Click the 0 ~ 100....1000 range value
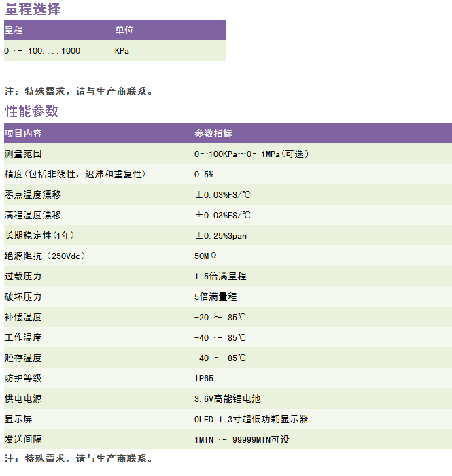452x476 pixels. (42, 51)
